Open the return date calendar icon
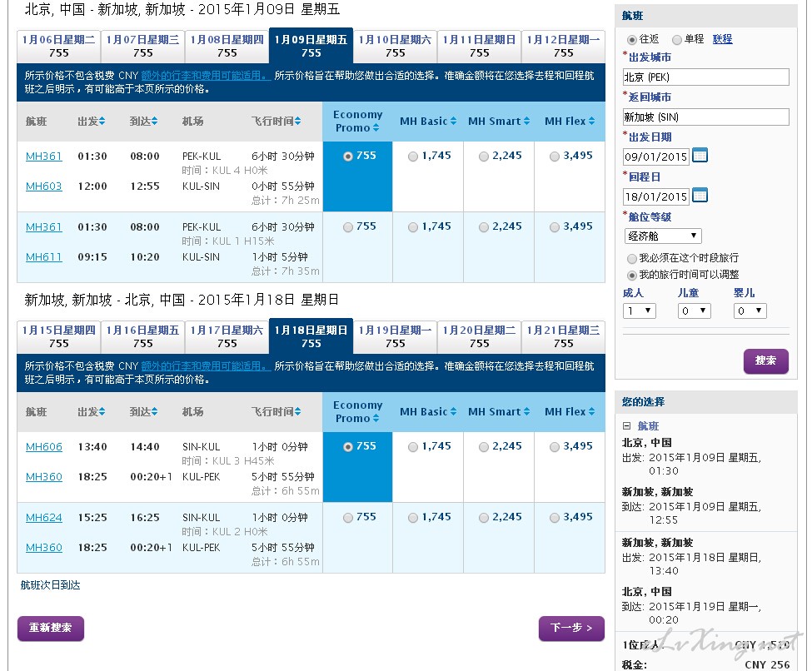 click(x=700, y=195)
